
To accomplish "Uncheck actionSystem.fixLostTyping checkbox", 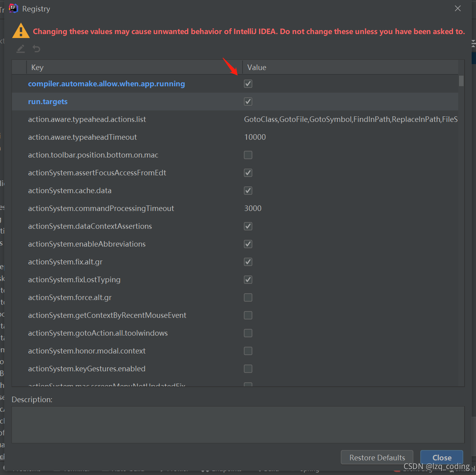I will click(248, 280).
